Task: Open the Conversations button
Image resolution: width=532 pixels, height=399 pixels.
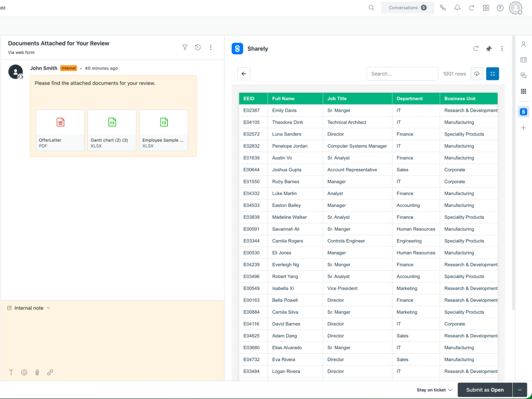Action: 407,8
